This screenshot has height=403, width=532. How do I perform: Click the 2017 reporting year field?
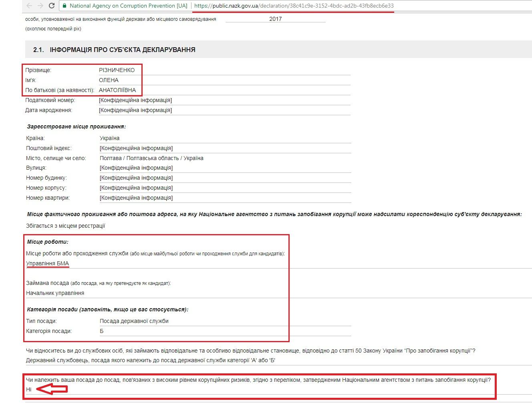(275, 19)
